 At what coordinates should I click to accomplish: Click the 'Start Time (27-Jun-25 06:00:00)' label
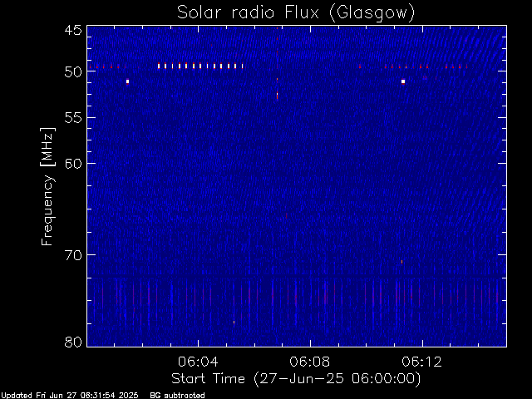(296, 379)
